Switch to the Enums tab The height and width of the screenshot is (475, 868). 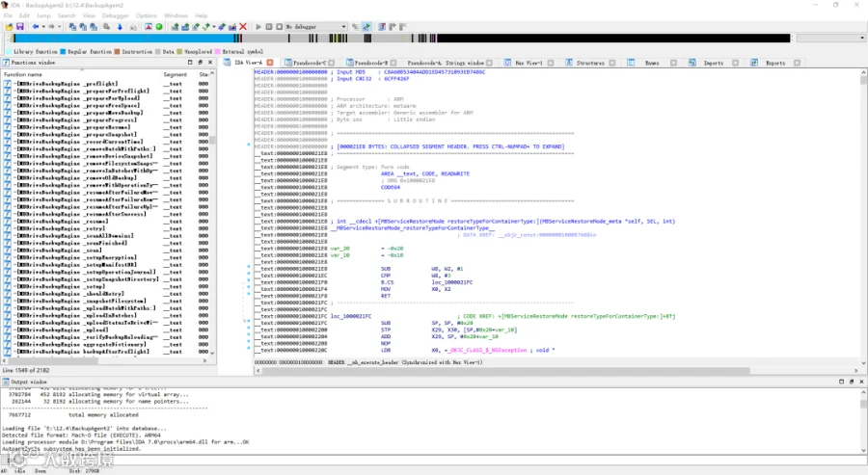652,63
